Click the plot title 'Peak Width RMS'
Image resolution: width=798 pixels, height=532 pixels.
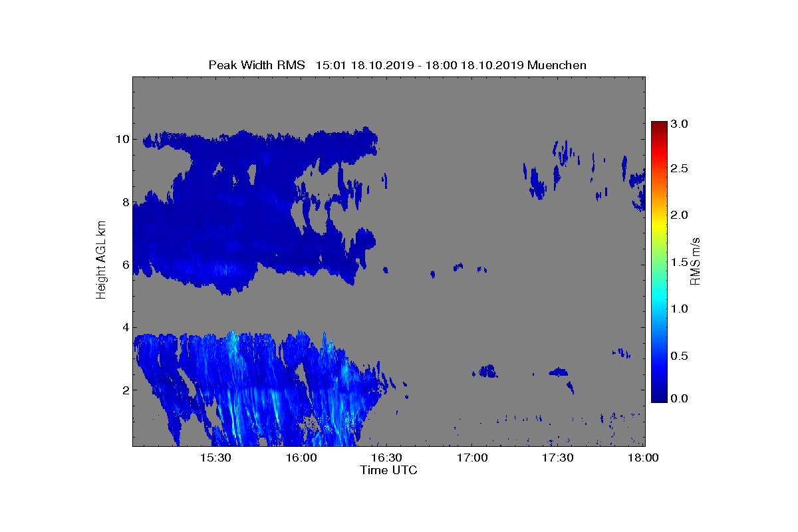pyautogui.click(x=256, y=65)
